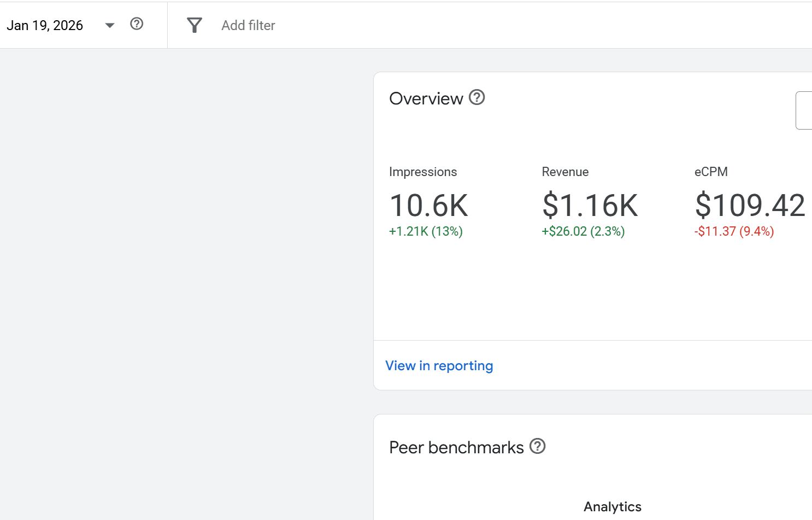Select the eCPM metric label

(x=711, y=172)
